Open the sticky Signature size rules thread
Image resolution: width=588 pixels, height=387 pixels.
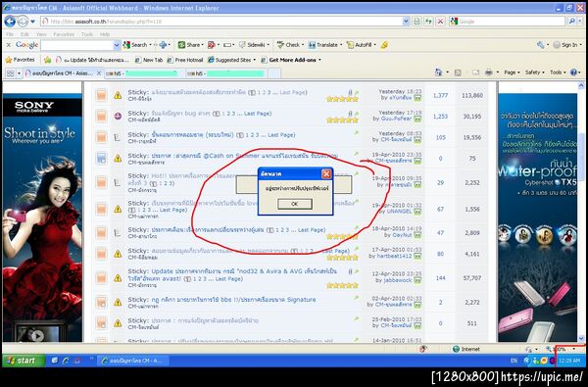click(x=233, y=300)
